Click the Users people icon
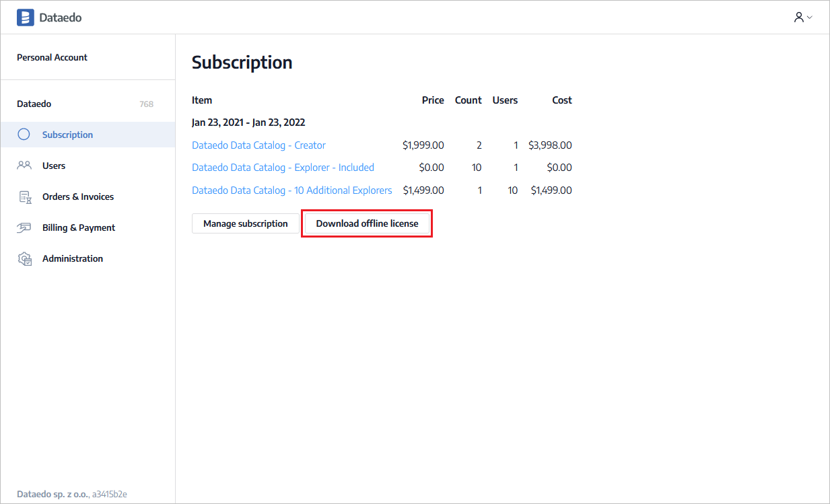 24,166
